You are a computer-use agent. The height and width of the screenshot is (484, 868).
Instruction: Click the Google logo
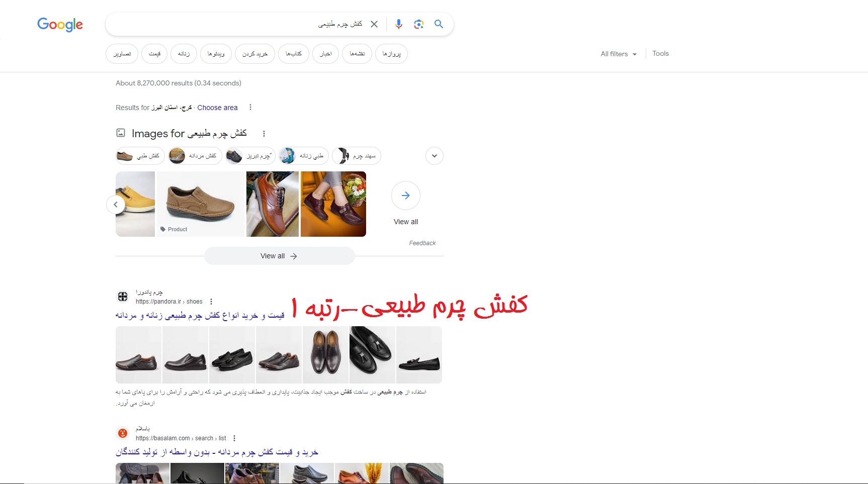60,24
